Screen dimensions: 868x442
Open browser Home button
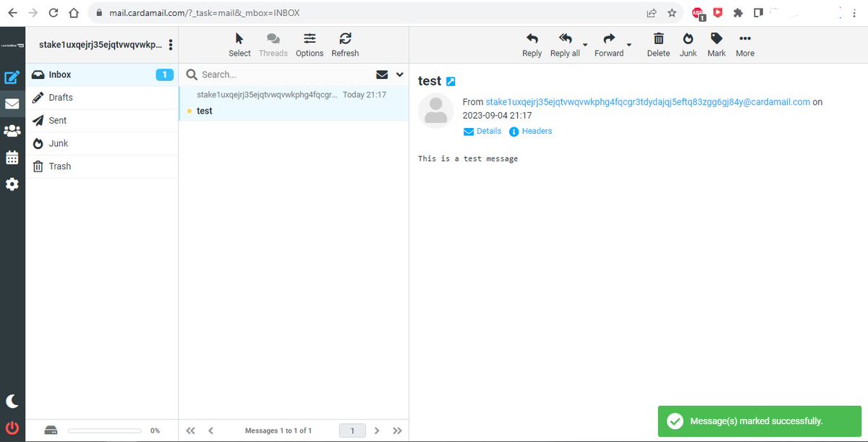coord(74,12)
